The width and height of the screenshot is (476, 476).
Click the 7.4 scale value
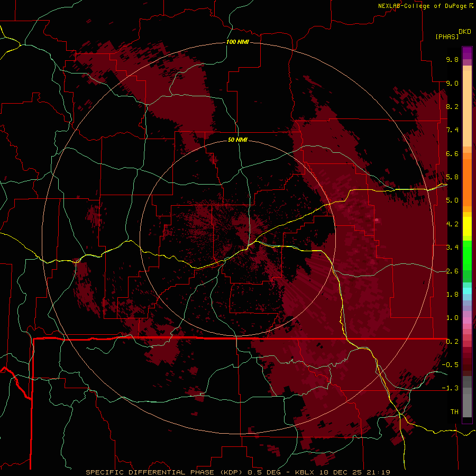(452, 130)
